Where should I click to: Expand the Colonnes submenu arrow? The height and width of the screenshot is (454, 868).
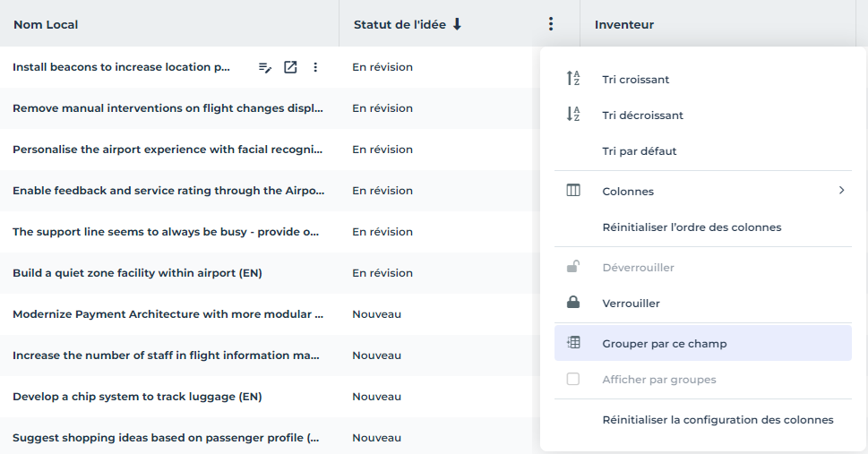pos(841,191)
